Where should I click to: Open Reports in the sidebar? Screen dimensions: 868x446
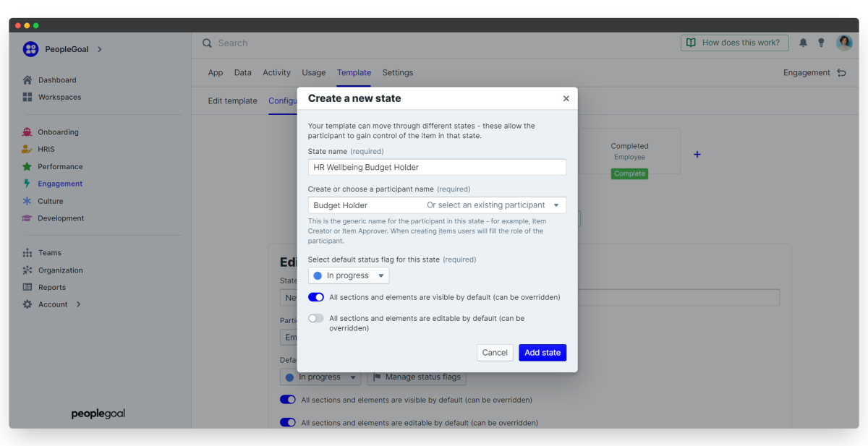[x=52, y=287]
